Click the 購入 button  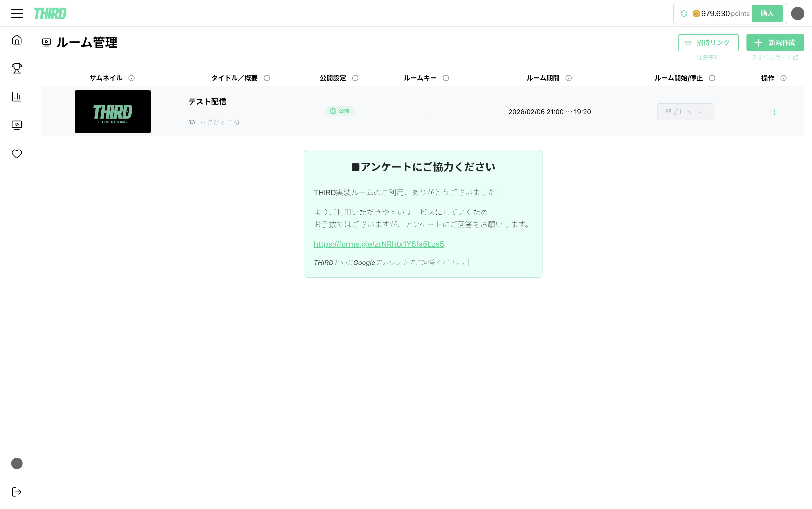point(767,14)
